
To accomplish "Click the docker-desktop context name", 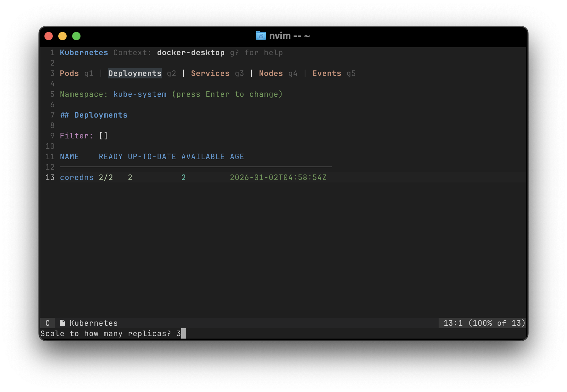I will point(191,53).
